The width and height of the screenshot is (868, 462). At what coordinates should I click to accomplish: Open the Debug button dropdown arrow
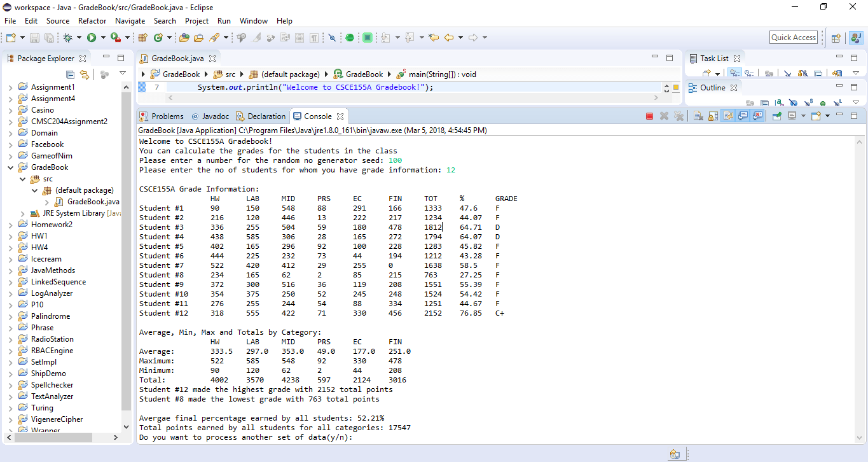coord(79,38)
